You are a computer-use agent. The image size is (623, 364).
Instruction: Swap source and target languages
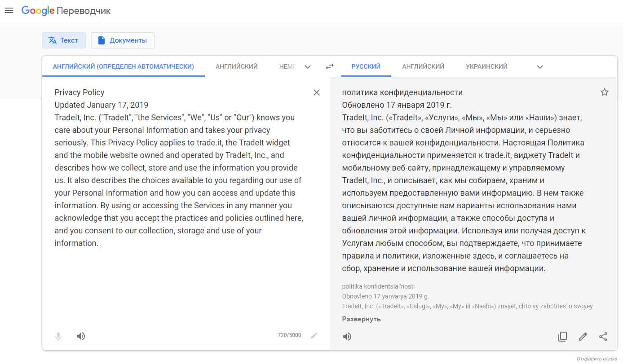330,66
